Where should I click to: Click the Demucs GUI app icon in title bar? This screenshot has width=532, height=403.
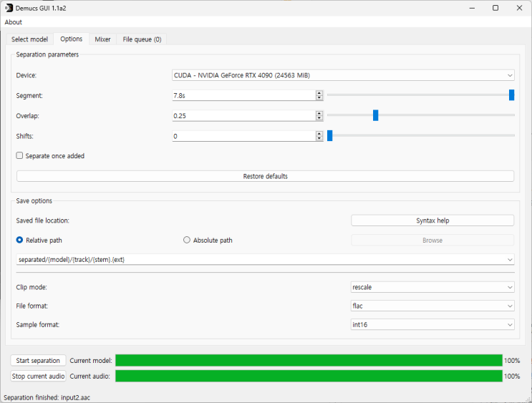tap(9, 8)
